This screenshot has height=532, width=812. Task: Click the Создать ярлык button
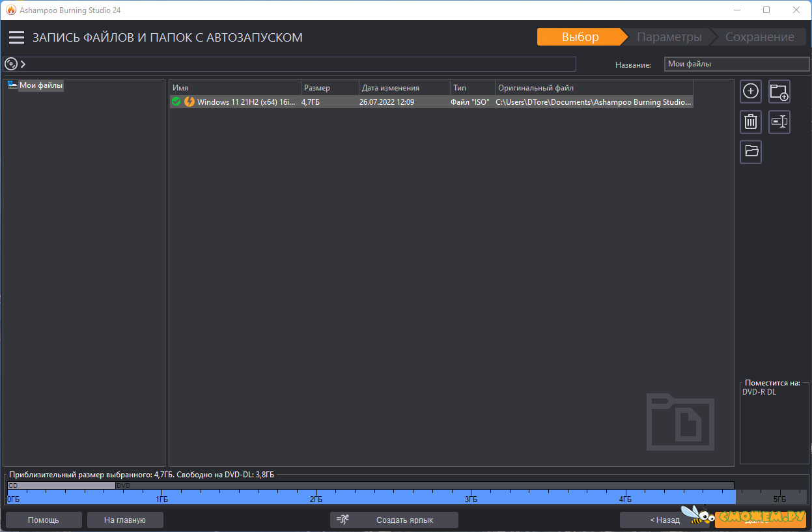click(394, 520)
